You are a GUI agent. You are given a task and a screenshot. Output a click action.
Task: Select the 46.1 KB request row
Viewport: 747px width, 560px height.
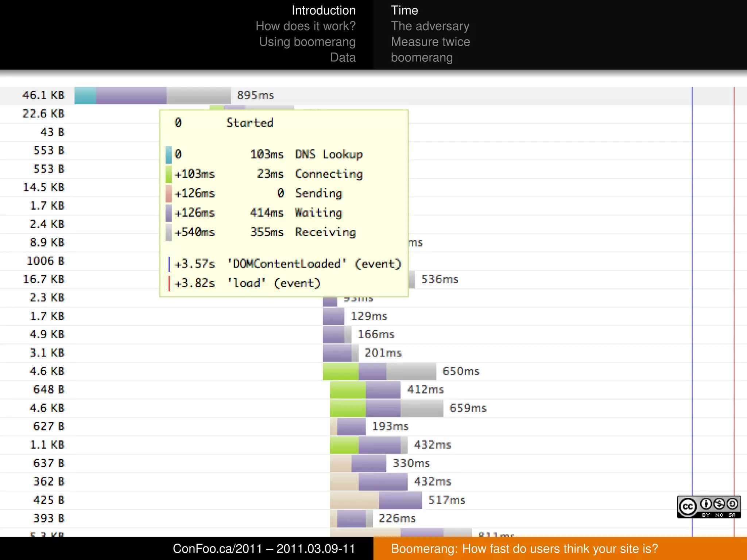coord(43,96)
